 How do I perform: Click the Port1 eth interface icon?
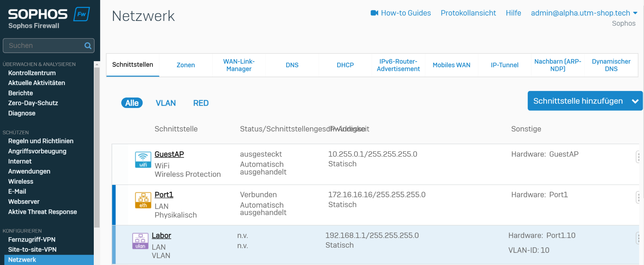pos(143,200)
